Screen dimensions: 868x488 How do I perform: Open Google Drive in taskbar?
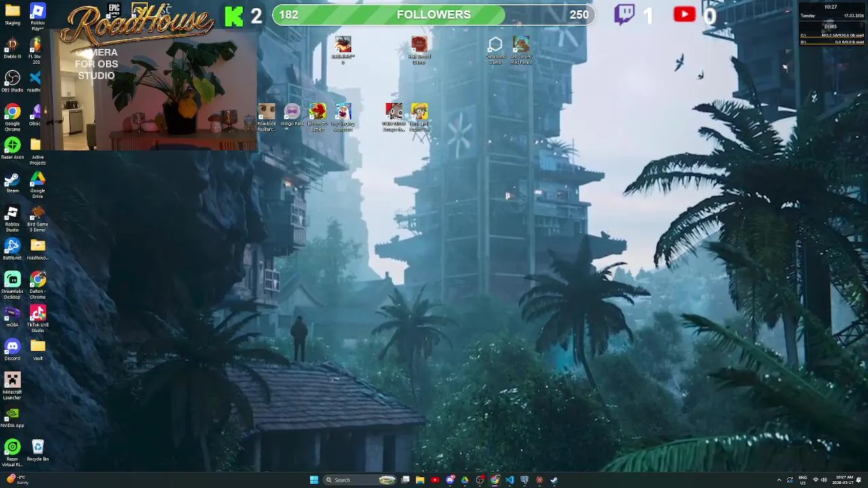(x=465, y=480)
